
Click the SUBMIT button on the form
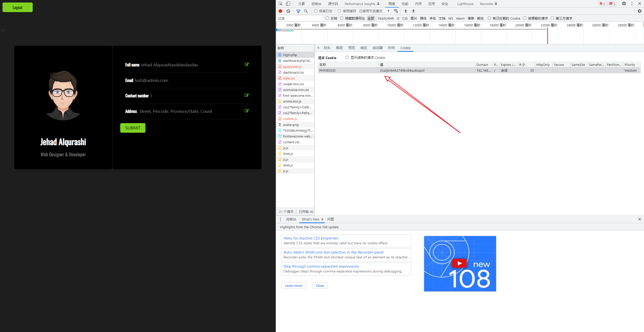[x=133, y=128]
